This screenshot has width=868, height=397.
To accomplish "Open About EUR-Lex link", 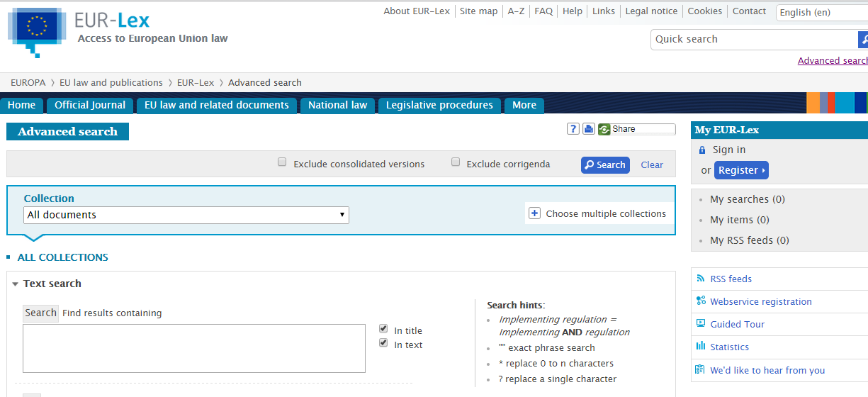I will coord(417,11).
